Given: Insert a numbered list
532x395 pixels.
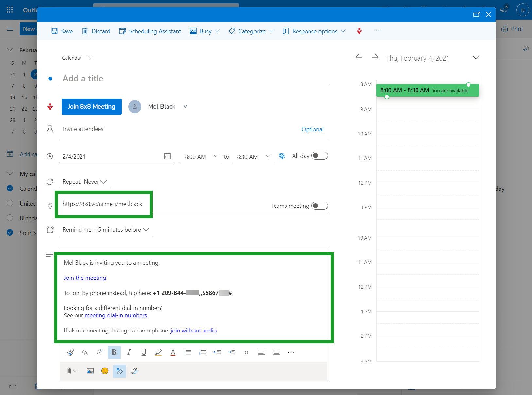Looking at the screenshot, I should [x=203, y=352].
